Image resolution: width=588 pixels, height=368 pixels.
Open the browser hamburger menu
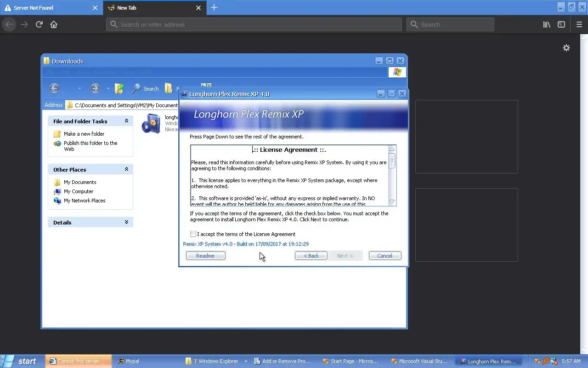[579, 24]
